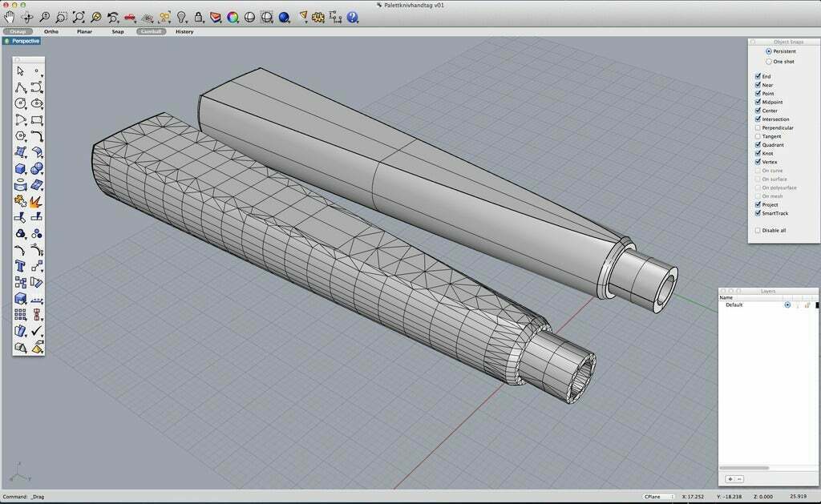Toggle the Gumball button

[151, 31]
